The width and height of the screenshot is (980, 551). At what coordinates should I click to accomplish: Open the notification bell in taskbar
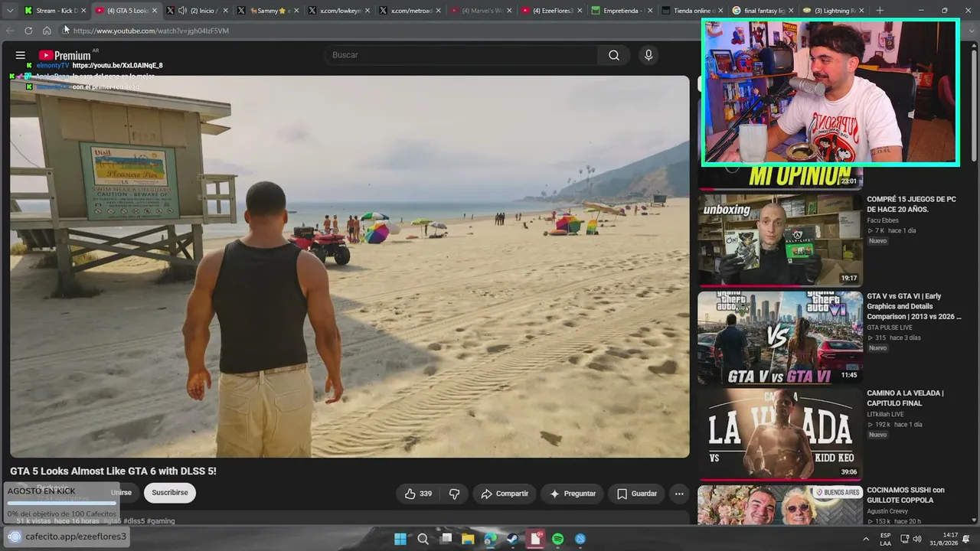966,539
